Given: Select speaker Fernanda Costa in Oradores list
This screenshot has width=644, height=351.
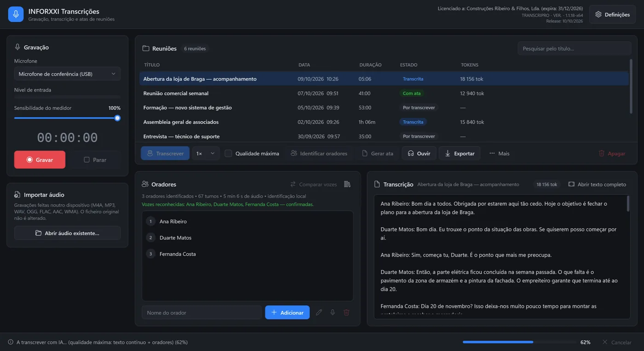Looking at the screenshot, I should (x=247, y=254).
